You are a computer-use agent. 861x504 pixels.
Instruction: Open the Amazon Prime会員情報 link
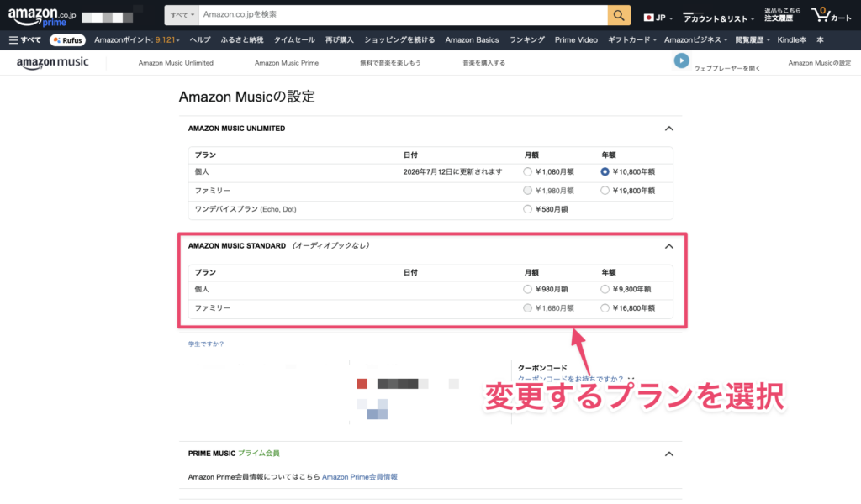pyautogui.click(x=359, y=476)
